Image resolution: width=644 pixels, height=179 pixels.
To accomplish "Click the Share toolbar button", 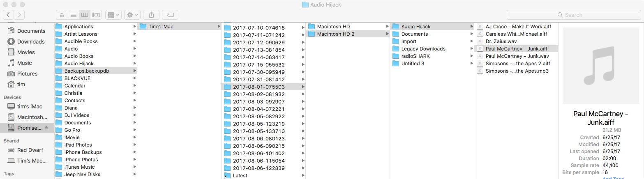I will [x=152, y=15].
